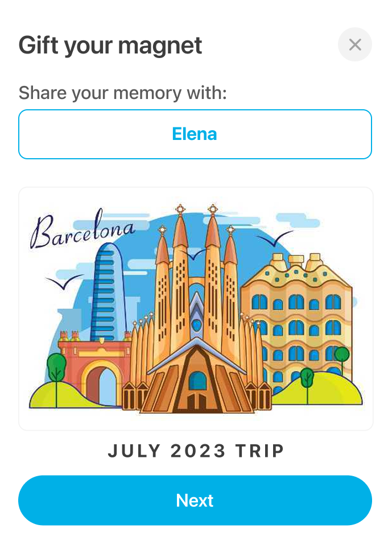Select the Gift your magnet heading

coord(110,46)
